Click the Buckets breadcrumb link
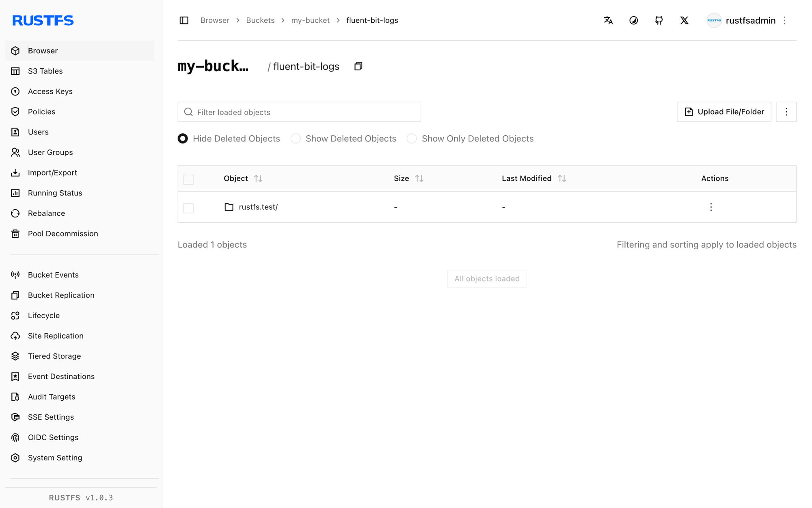This screenshot has height=508, width=812. click(260, 20)
